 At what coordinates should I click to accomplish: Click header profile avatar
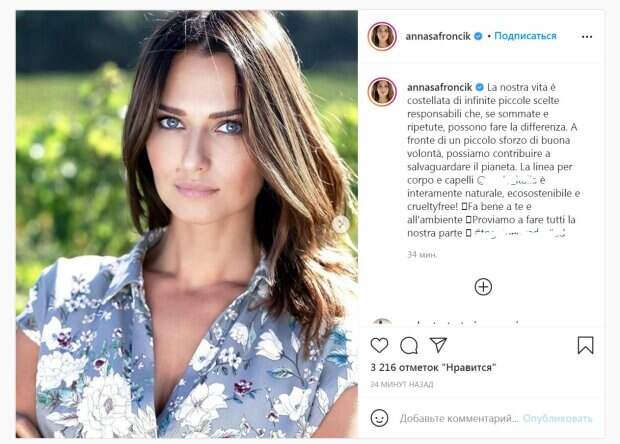click(382, 36)
